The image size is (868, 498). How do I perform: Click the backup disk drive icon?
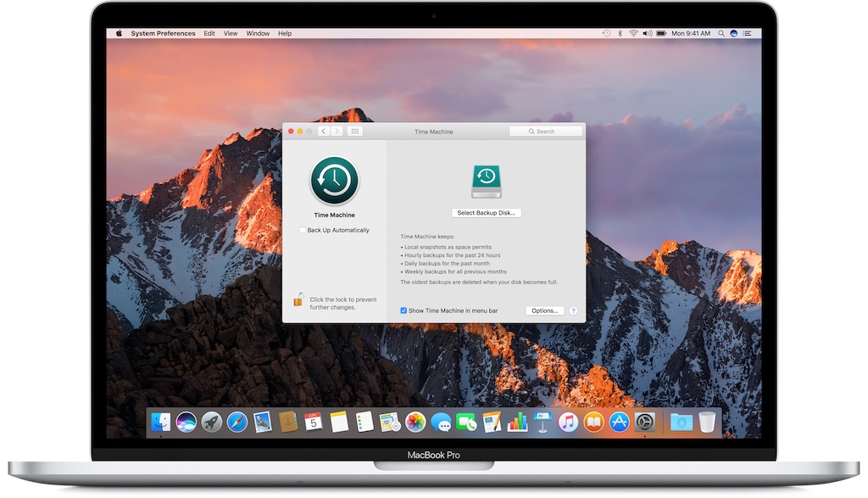click(487, 182)
